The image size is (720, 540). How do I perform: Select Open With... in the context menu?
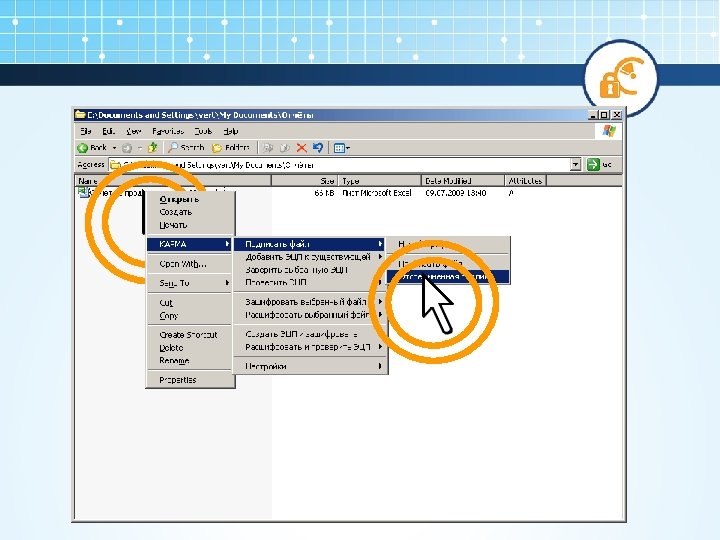(x=189, y=264)
